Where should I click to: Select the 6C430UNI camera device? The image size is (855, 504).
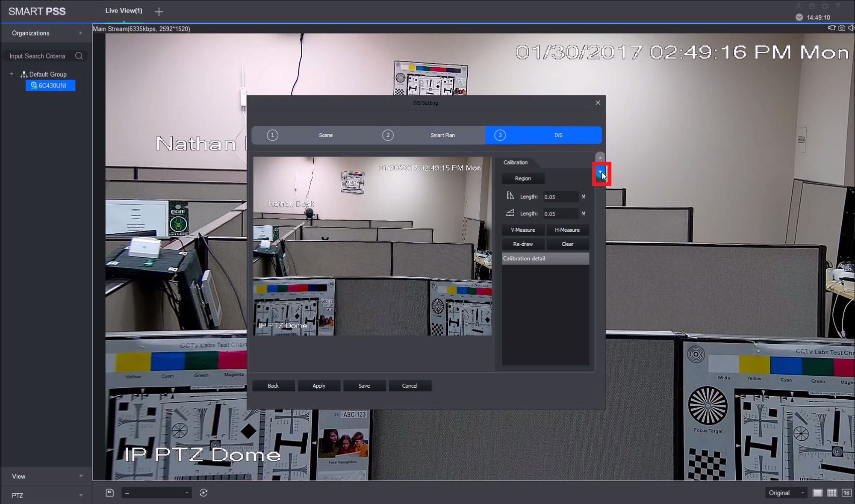(50, 85)
